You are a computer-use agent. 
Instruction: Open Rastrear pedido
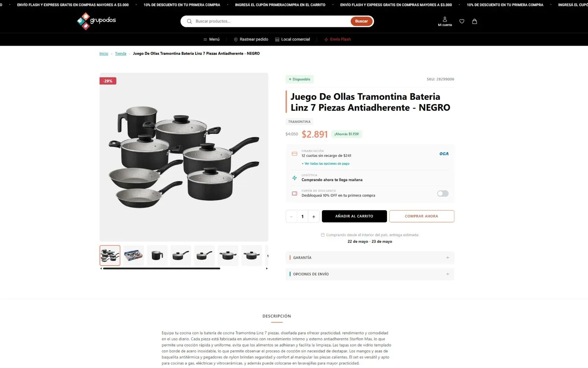(251, 39)
